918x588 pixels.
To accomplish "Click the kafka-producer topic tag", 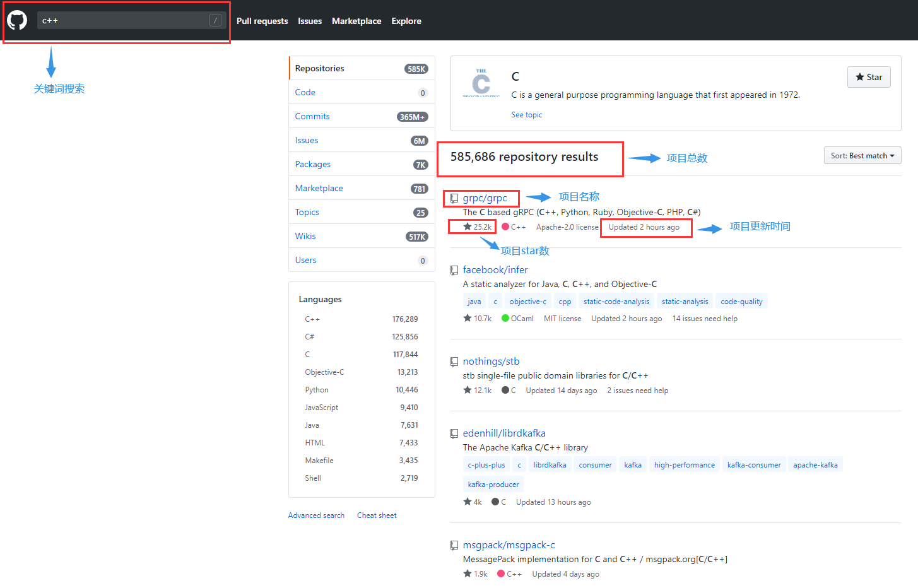I will click(x=493, y=485).
